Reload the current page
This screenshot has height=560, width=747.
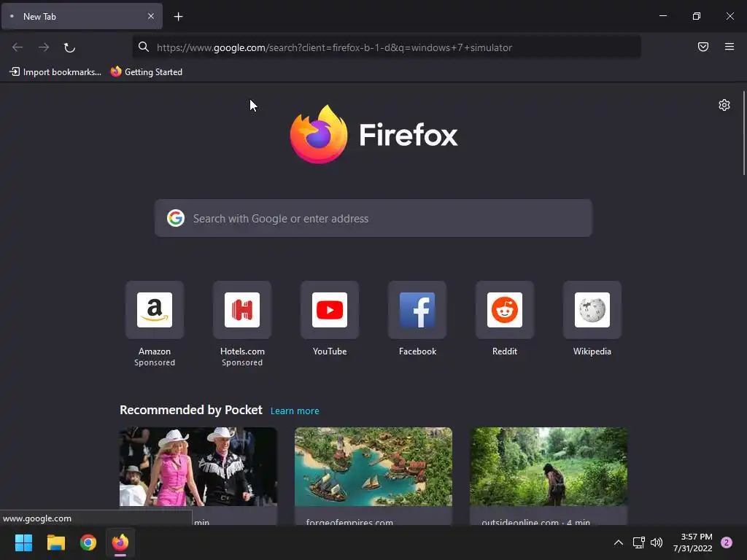pos(69,47)
